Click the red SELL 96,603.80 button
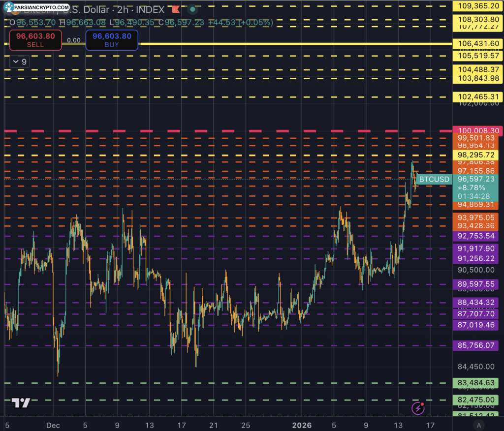 coord(35,40)
